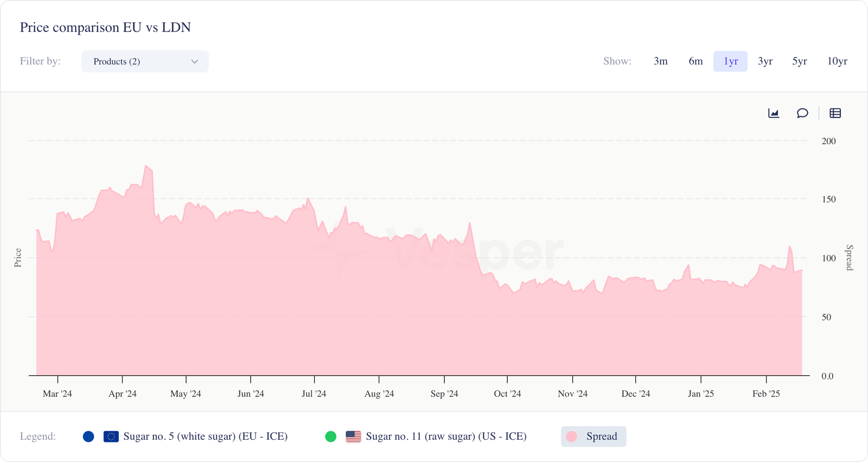Click the green dot for Sugar no. 11

(330, 437)
